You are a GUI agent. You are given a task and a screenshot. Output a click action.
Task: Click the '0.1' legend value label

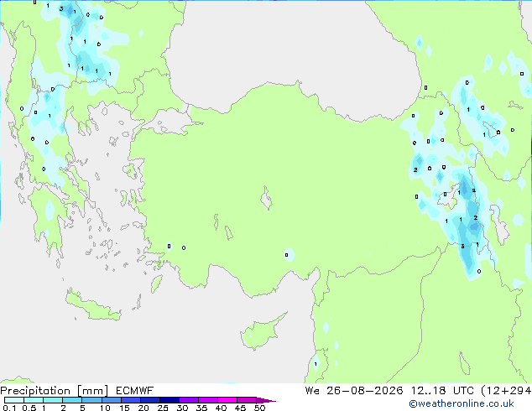point(9,408)
